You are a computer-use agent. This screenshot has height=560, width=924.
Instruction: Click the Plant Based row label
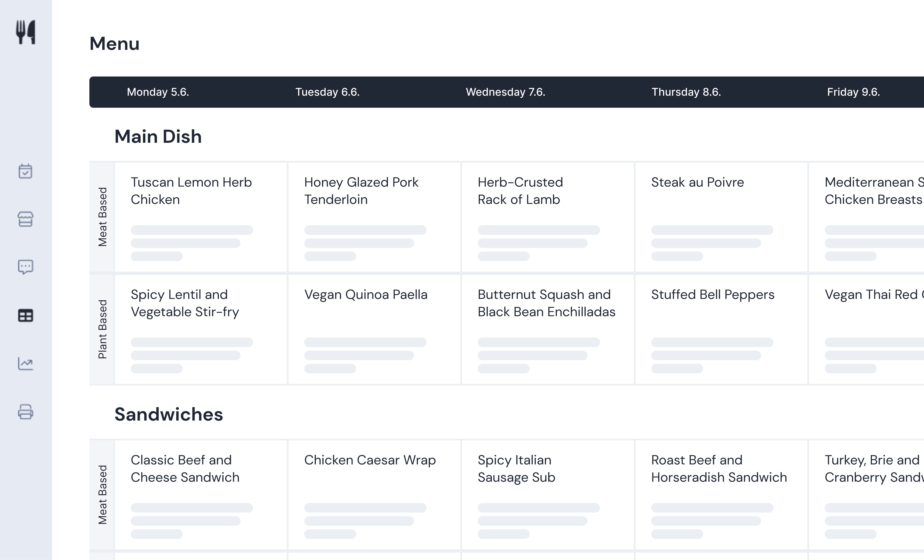pos(102,329)
